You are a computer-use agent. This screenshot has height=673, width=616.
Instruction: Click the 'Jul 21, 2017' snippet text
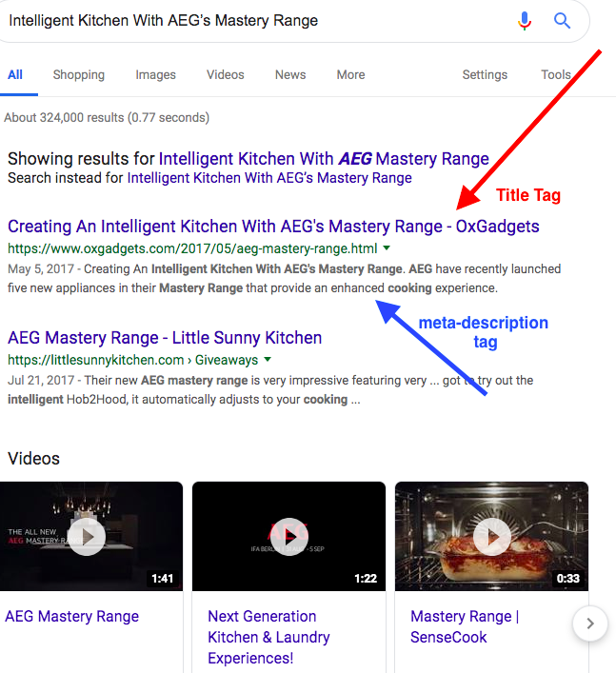(x=270, y=389)
